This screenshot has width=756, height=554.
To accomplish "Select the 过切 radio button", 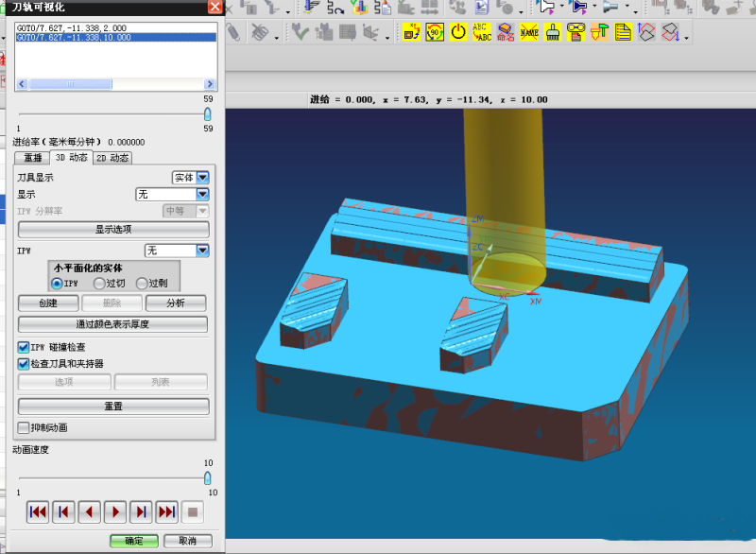I will [x=99, y=283].
